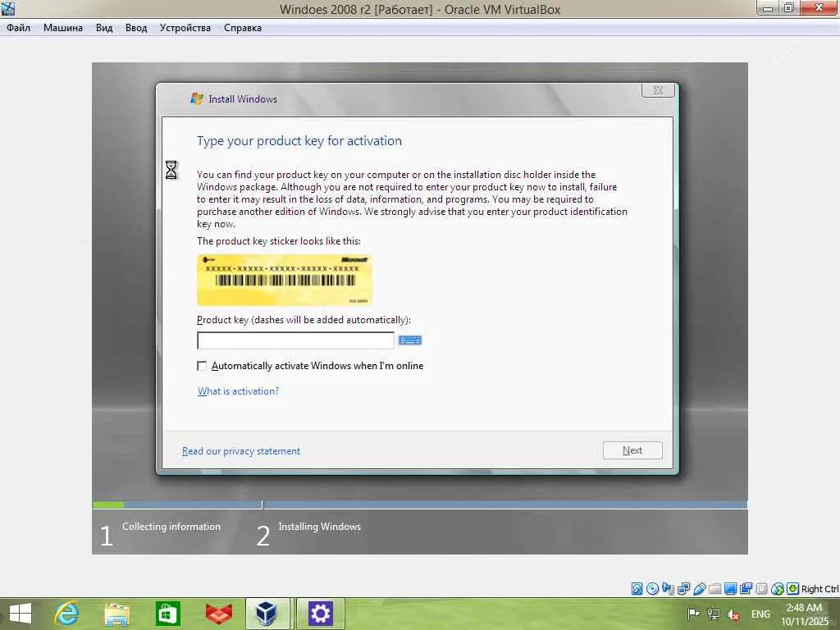Click the CPU virtualization indicator icon

point(761,589)
